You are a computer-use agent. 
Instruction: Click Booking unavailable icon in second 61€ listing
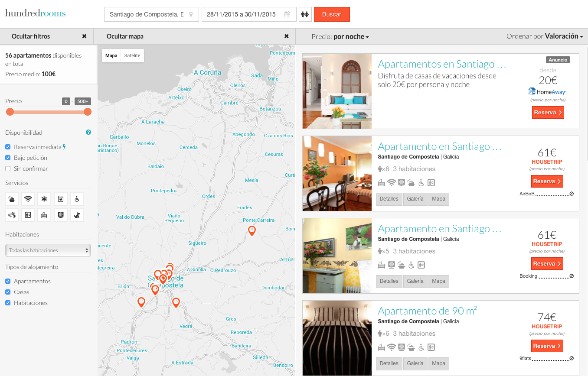(x=572, y=276)
